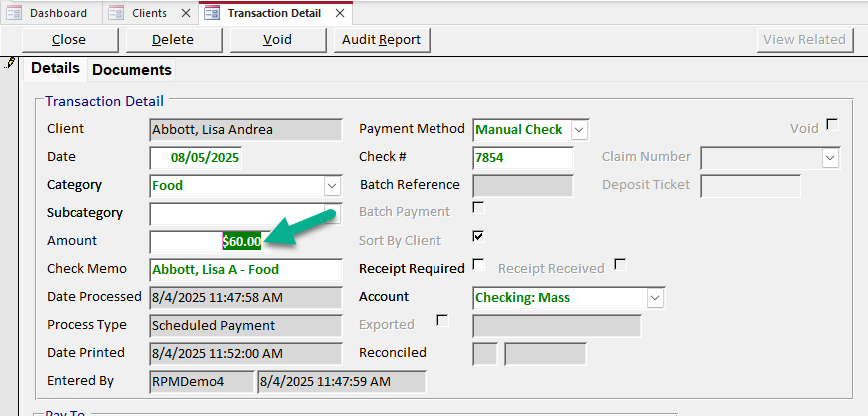Screen dimensions: 868x416
Task: Enable the Receipt Required checkbox
Action: 478,265
